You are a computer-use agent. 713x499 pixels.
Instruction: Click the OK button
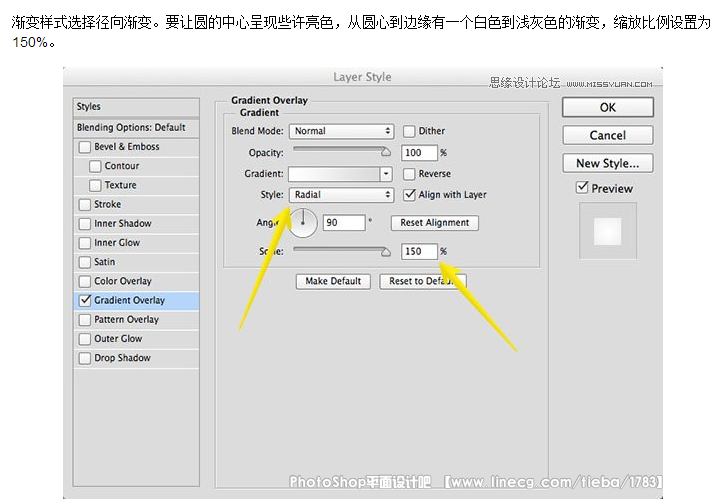coord(607,107)
